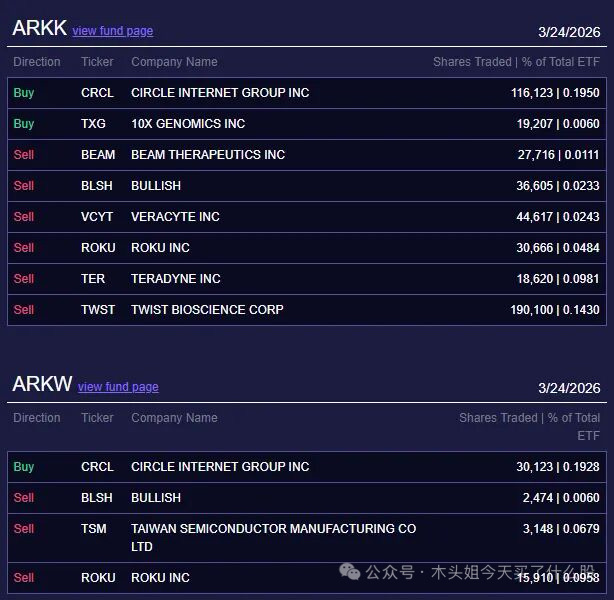Select TSM ticker cell
This screenshot has width=614, height=600.
tap(94, 529)
